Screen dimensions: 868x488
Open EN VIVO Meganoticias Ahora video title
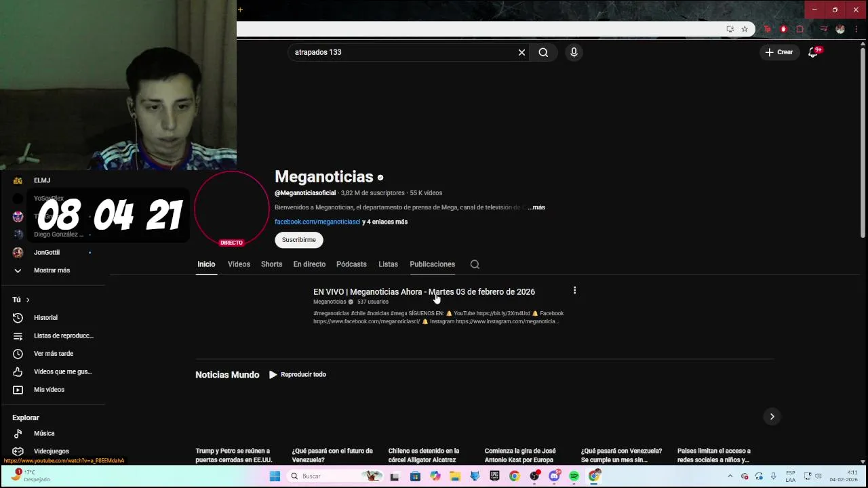424,291
